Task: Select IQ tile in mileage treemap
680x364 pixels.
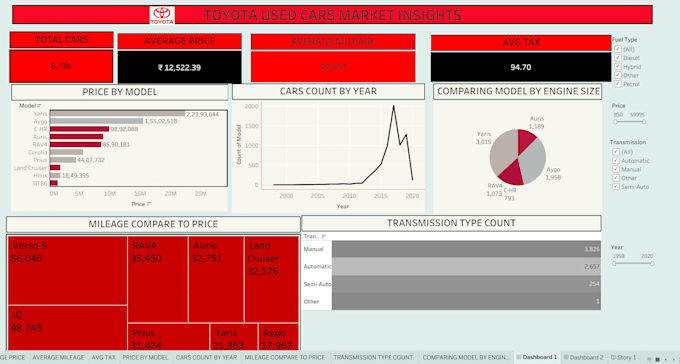Action: click(67, 328)
